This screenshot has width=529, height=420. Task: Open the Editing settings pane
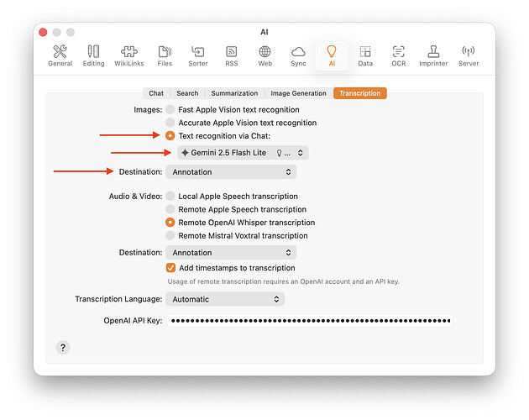coord(93,56)
